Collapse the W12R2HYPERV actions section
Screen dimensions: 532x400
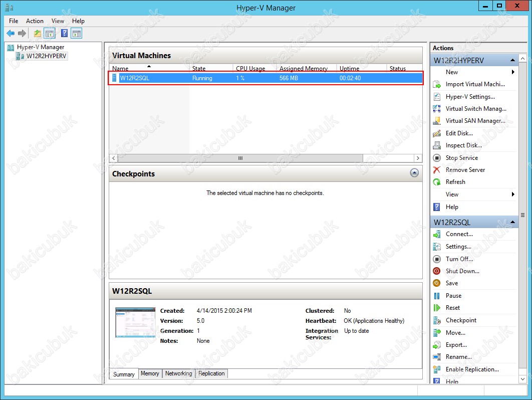[512, 61]
